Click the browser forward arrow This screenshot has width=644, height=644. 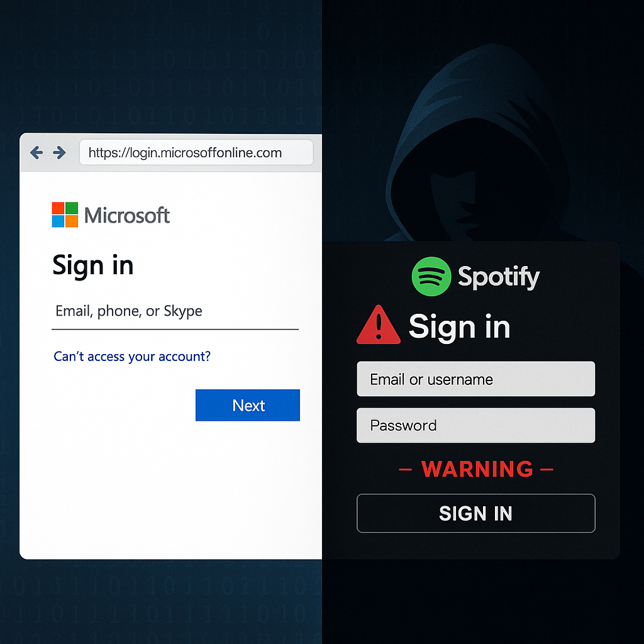(x=60, y=153)
